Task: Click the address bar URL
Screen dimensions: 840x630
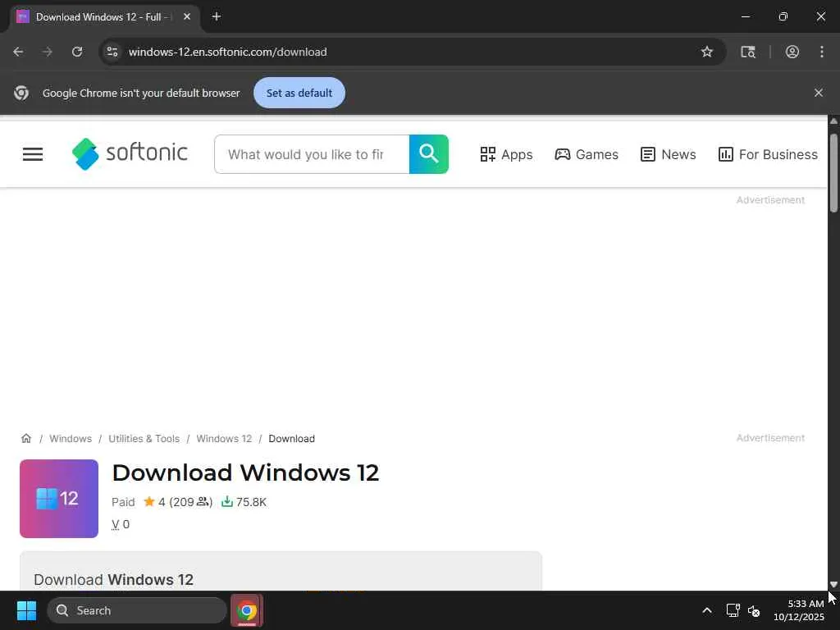Action: pos(228,52)
